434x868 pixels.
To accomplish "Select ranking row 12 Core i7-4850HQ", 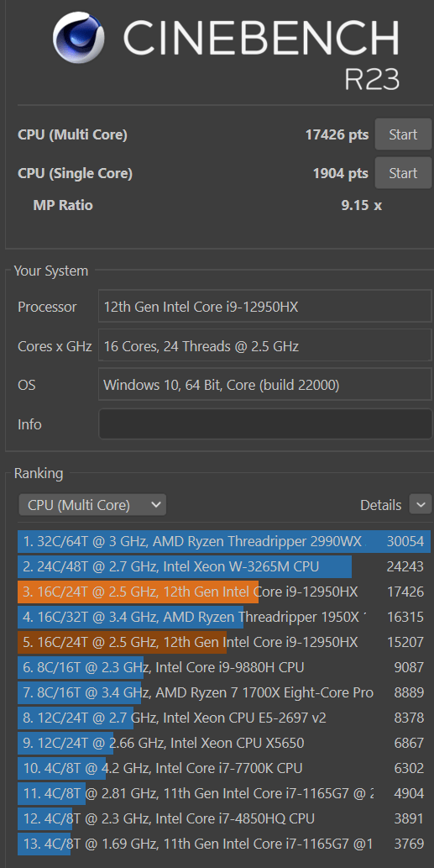I will pos(224,818).
